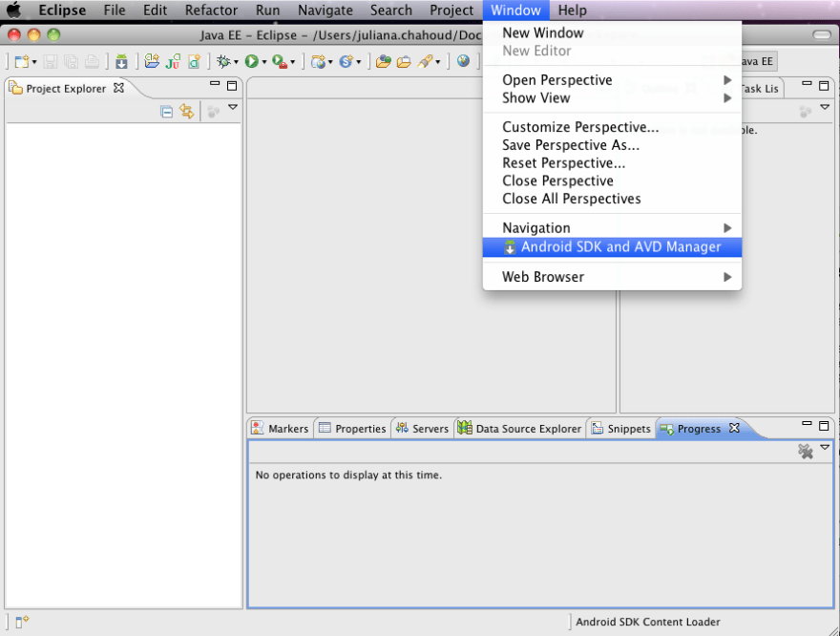Open the Project Explorer view menu triangle
840x636 pixels.
[233, 109]
